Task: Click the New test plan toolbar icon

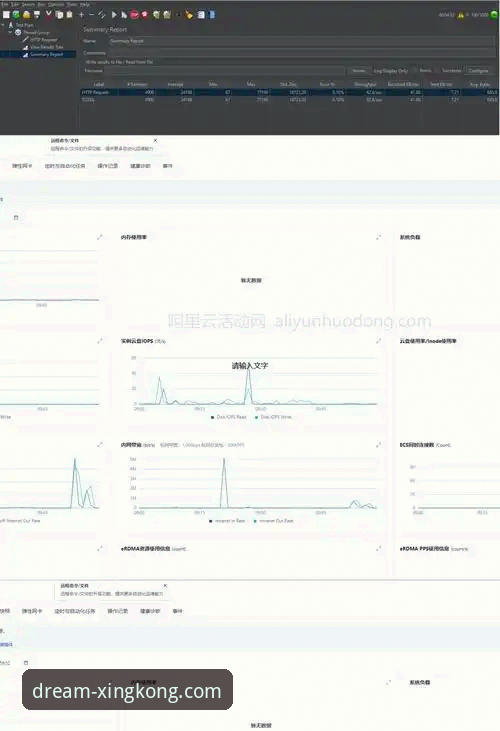Action: pos(6,15)
